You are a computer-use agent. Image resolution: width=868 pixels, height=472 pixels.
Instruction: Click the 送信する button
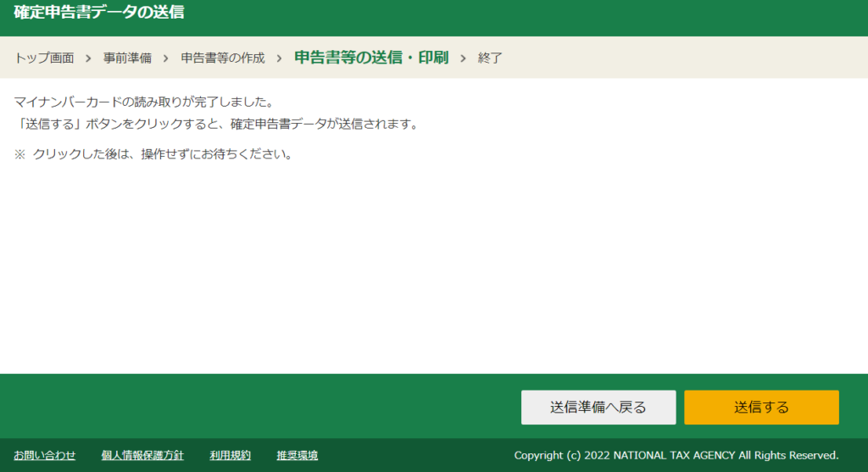(x=761, y=408)
